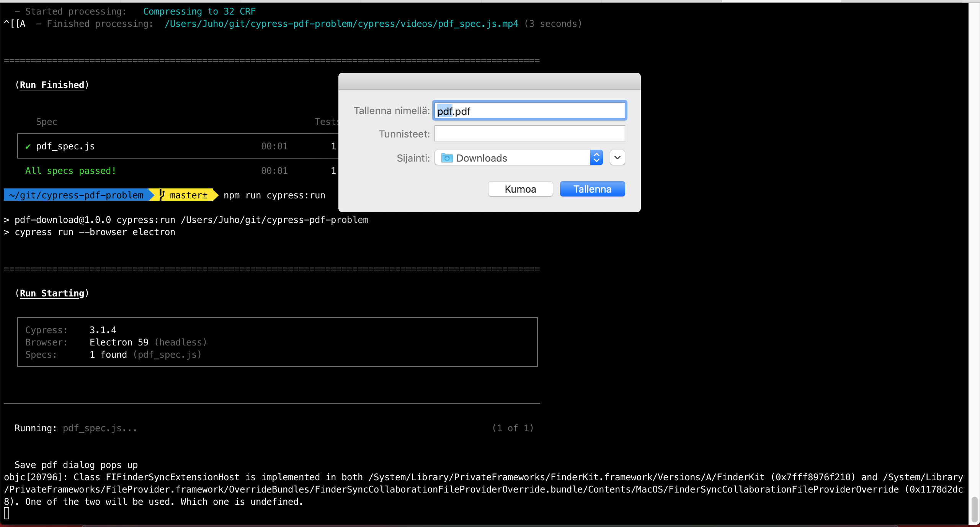Click the blue up-down arrows on Sijainti
Image resolution: width=980 pixels, height=527 pixels.
pos(596,158)
